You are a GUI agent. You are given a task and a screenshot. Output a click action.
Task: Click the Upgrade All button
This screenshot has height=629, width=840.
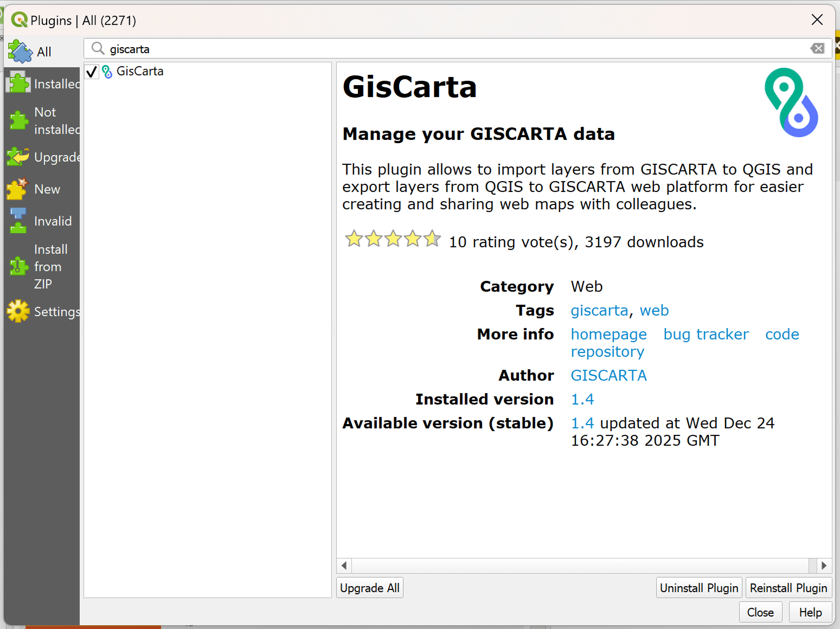370,588
